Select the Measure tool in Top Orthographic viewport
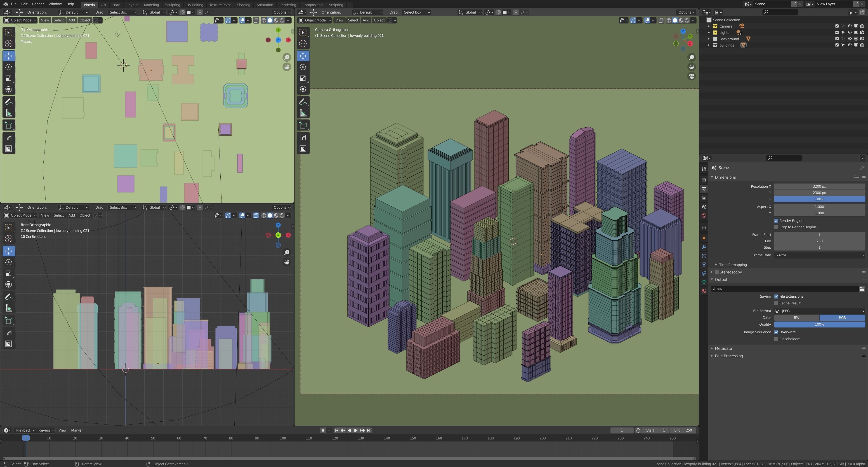 point(9,113)
